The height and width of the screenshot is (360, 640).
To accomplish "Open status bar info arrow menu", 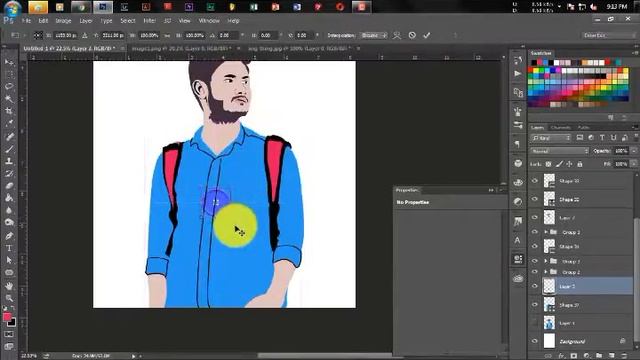I will coord(133,356).
